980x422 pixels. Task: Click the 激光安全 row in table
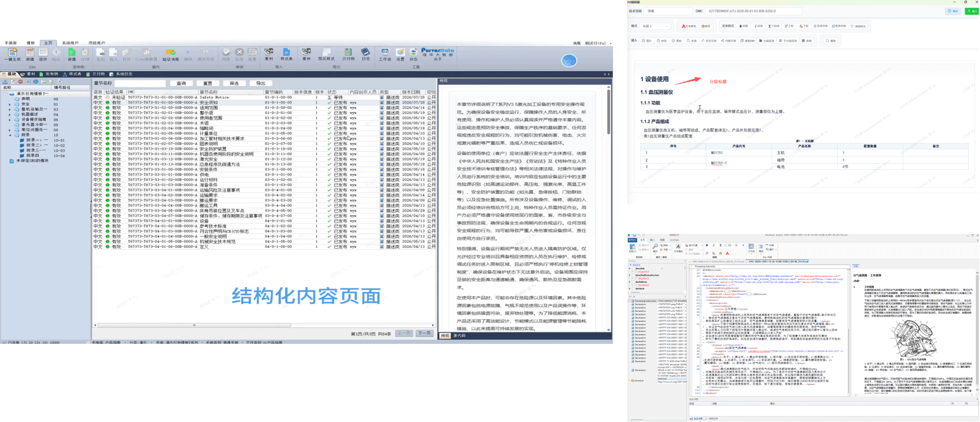pyautogui.click(x=264, y=159)
